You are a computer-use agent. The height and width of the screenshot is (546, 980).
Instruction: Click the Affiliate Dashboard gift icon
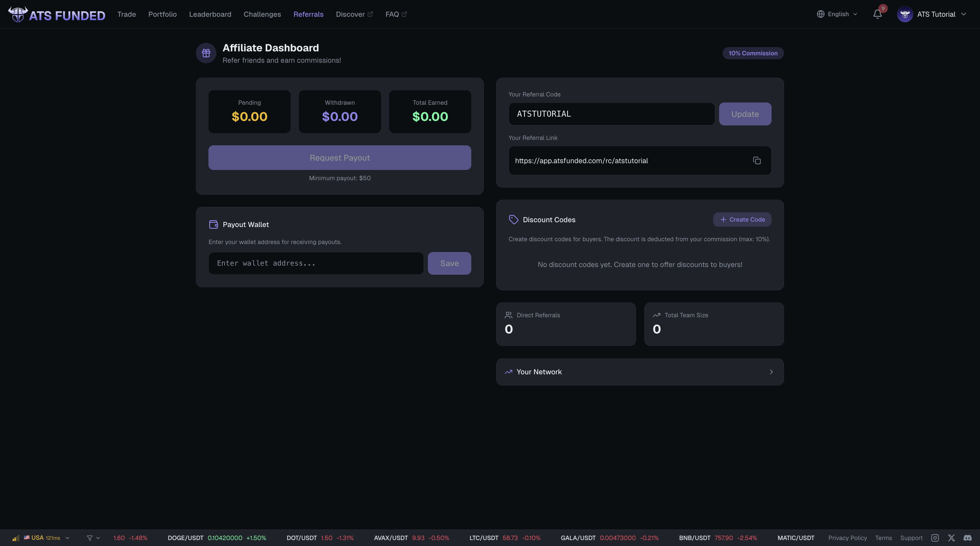[x=206, y=53]
